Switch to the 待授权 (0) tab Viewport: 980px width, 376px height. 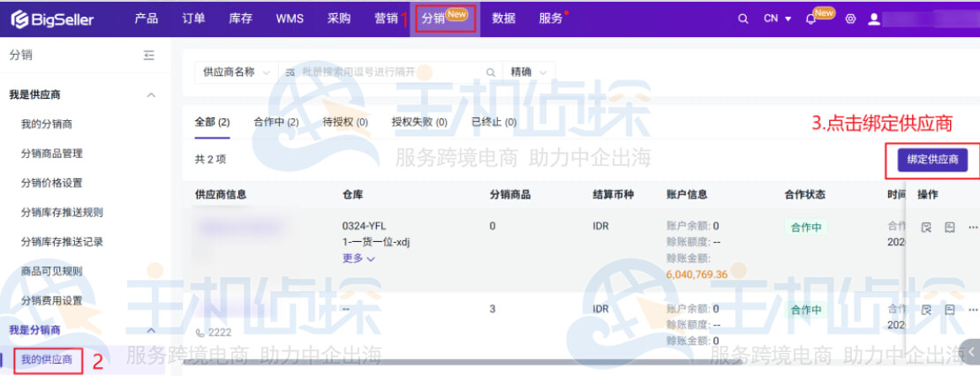pyautogui.click(x=345, y=123)
